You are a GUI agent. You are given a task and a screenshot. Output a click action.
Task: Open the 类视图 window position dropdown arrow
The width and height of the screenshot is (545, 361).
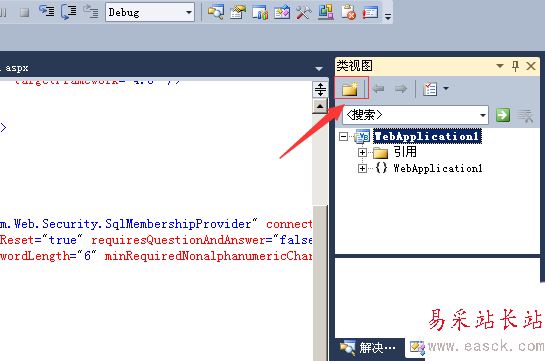(x=500, y=65)
